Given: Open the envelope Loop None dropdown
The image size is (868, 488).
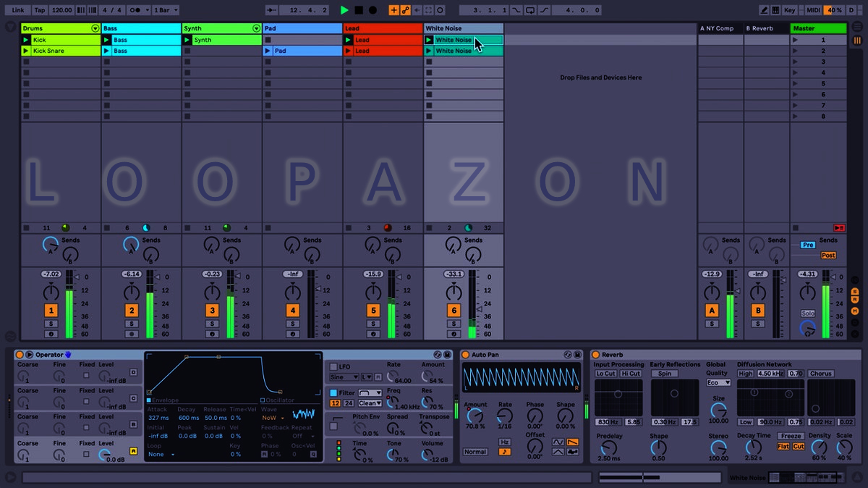Looking at the screenshot, I should click(161, 454).
